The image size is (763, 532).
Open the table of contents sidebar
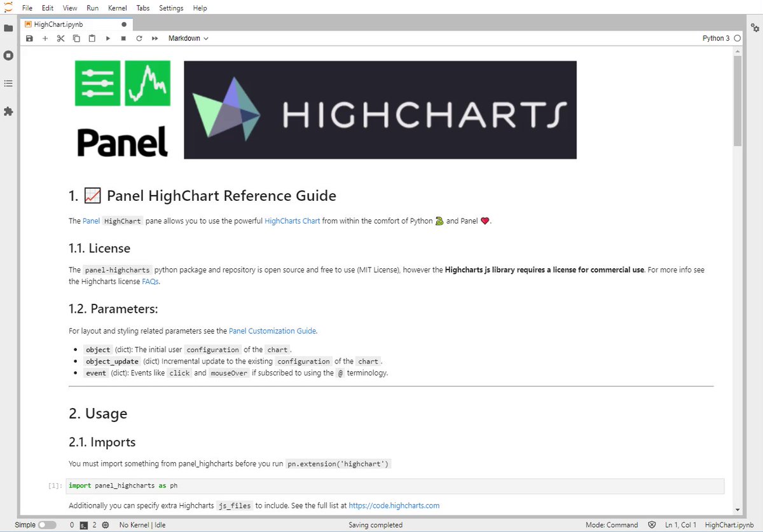(x=9, y=83)
